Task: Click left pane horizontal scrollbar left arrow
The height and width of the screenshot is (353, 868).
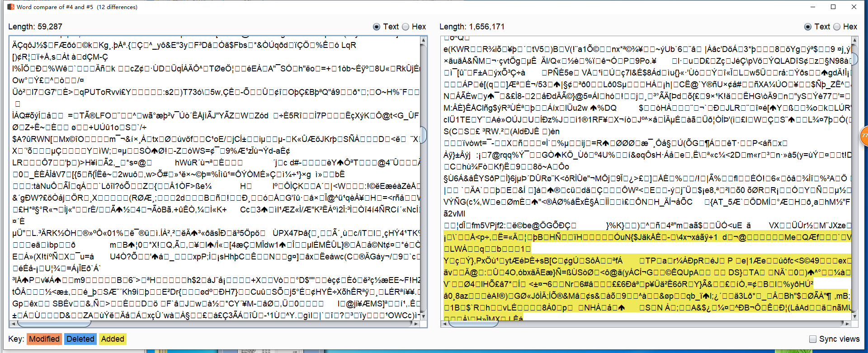Action: (13, 324)
